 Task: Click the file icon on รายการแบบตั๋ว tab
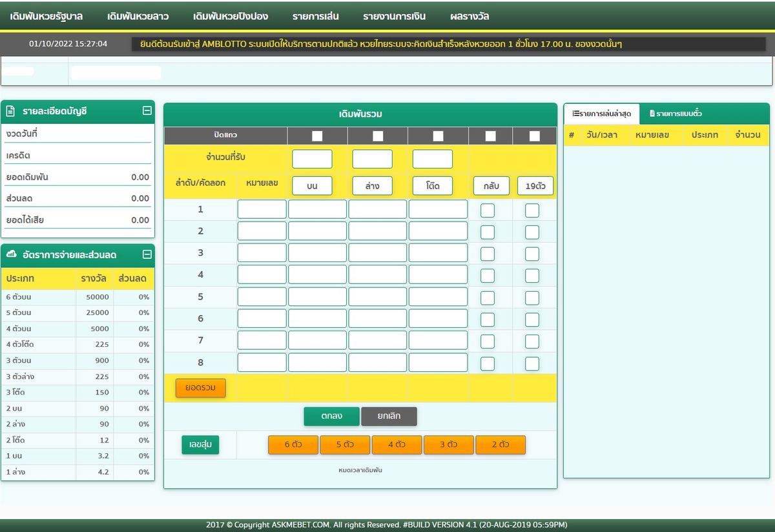[652, 114]
